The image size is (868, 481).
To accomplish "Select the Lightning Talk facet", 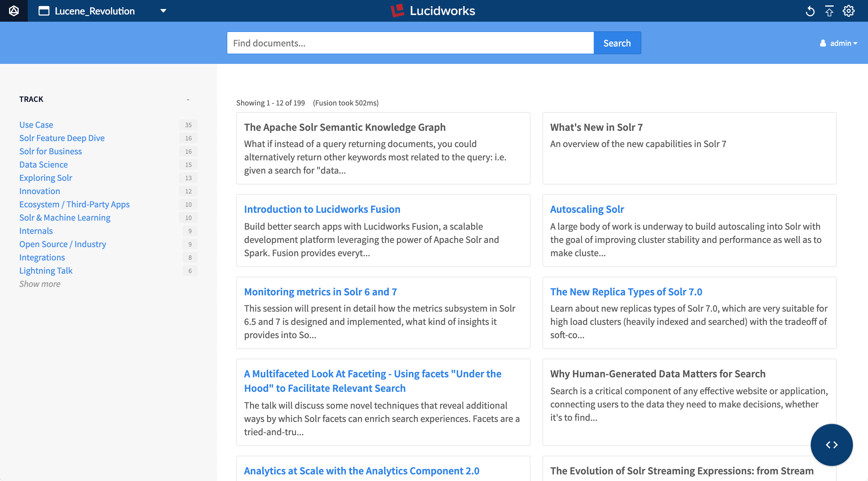I will 46,270.
